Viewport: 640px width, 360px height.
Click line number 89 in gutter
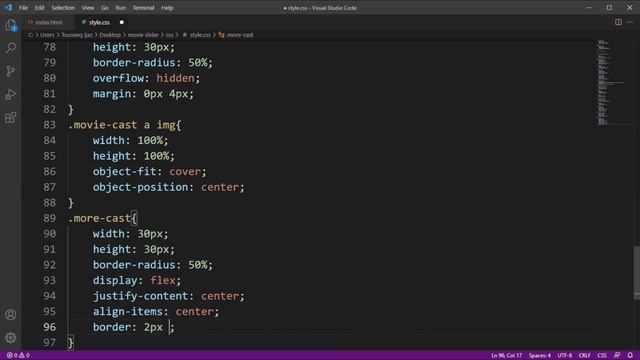coord(49,218)
